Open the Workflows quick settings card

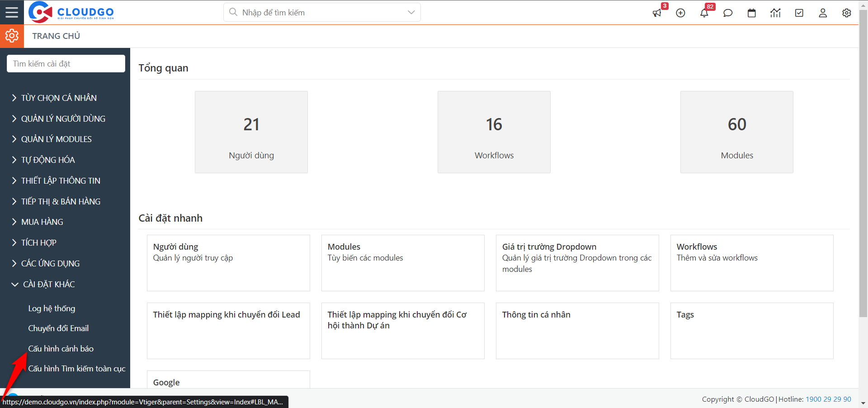[751, 263]
